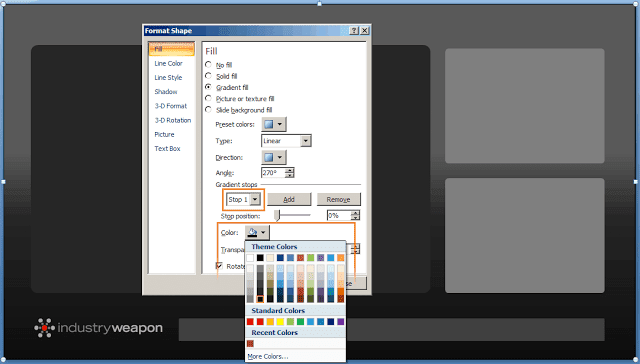This screenshot has width=640, height=364.
Task: Open More Colors option
Action: pos(268,356)
